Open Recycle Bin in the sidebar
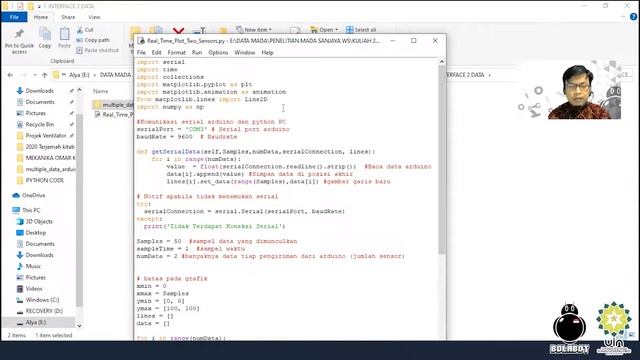Viewport: 640px width, 360px height. tap(40, 124)
